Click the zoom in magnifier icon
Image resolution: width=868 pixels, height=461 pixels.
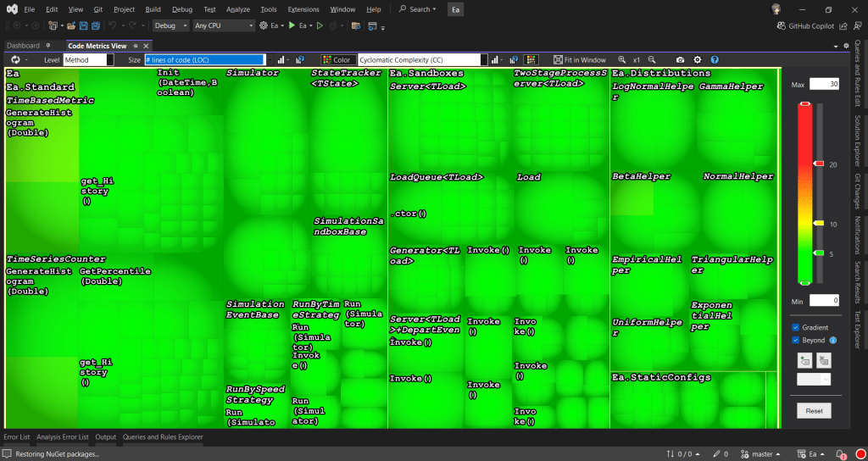pos(622,60)
